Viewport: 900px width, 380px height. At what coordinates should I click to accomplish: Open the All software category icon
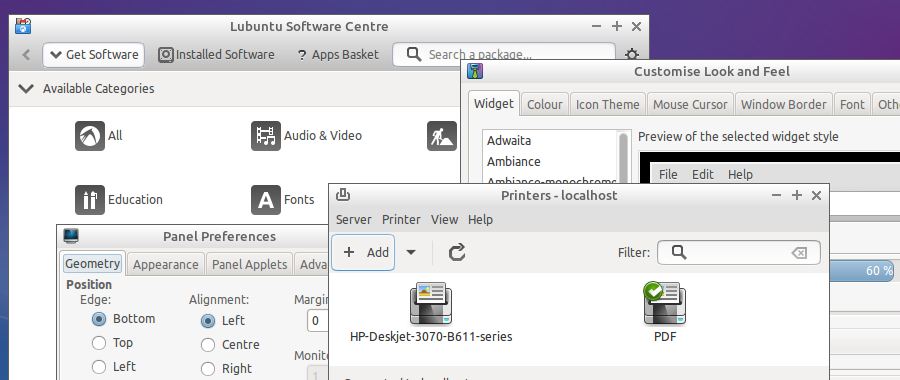tap(90, 136)
